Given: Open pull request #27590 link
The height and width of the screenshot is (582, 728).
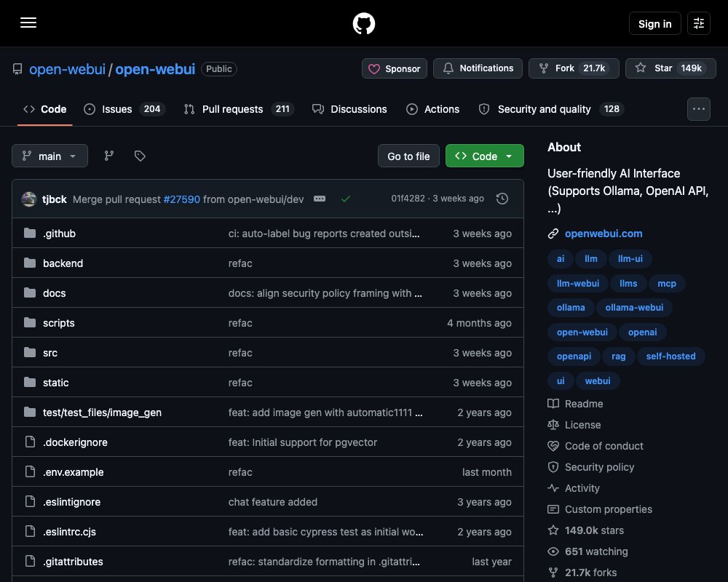Looking at the screenshot, I should tap(181, 199).
